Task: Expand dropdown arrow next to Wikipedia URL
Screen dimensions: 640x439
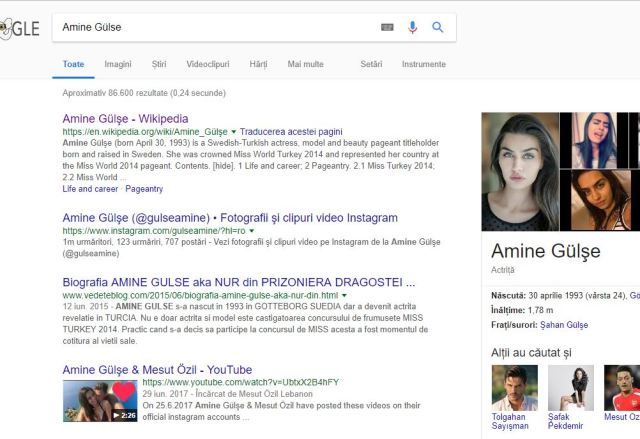Action: click(x=234, y=132)
